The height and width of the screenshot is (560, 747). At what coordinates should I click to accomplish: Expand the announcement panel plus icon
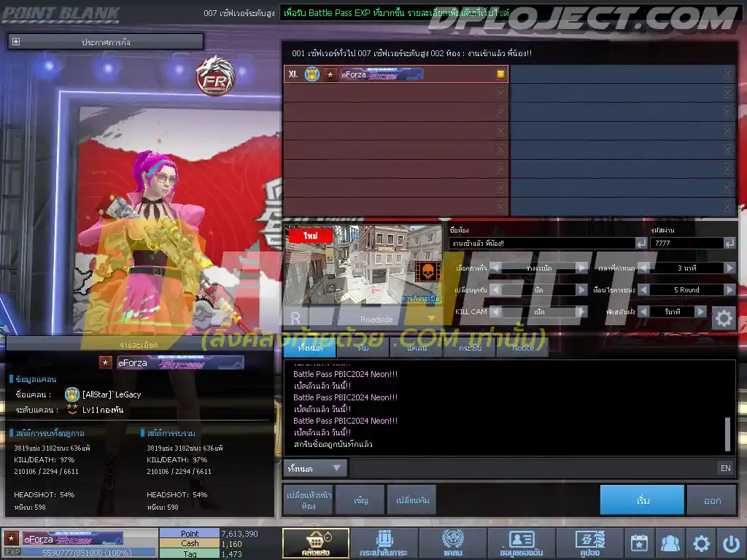point(16,42)
